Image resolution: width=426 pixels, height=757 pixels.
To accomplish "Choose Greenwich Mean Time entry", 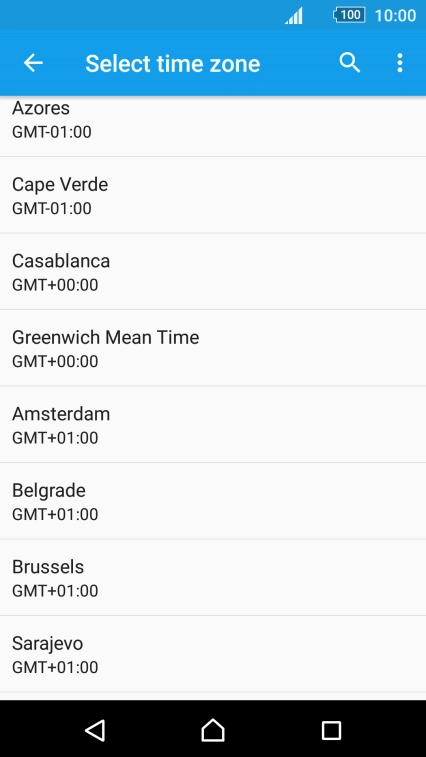I will pos(213,348).
